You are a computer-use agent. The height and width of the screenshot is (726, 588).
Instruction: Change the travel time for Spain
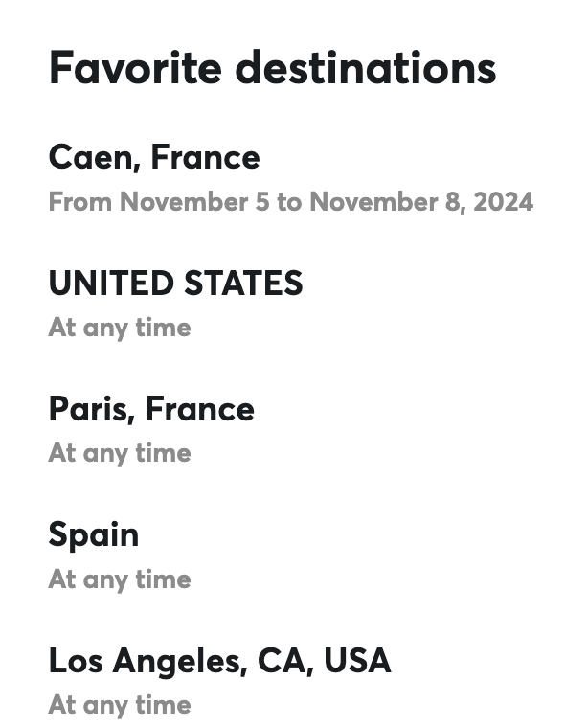[x=120, y=579]
